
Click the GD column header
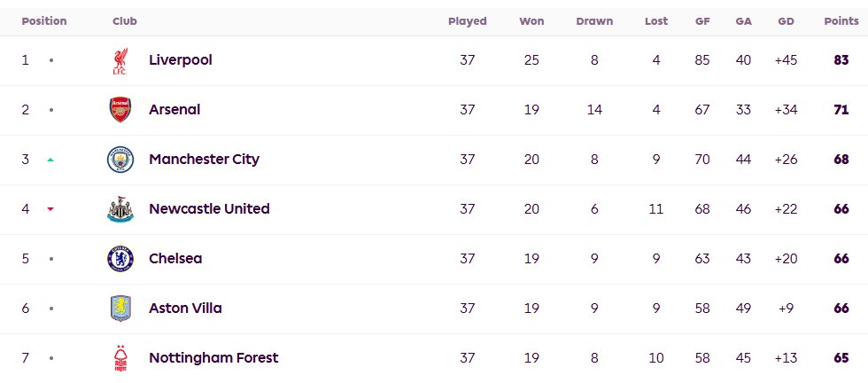(785, 21)
